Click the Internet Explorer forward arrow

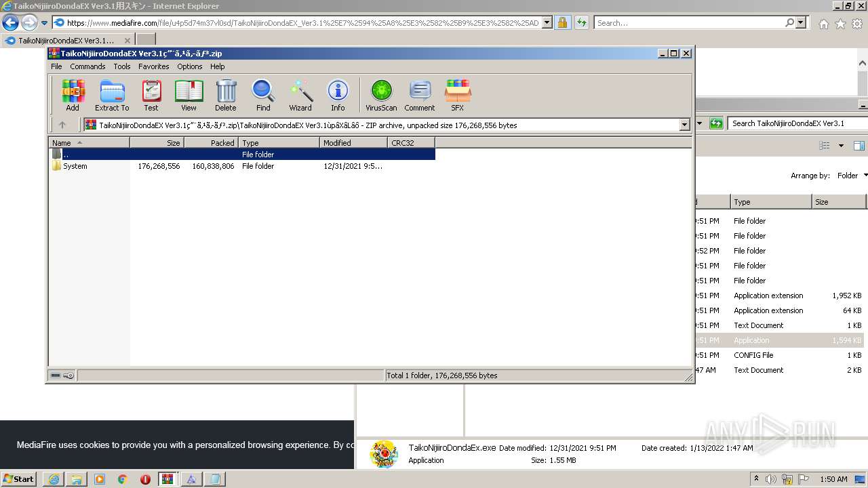coord(29,23)
